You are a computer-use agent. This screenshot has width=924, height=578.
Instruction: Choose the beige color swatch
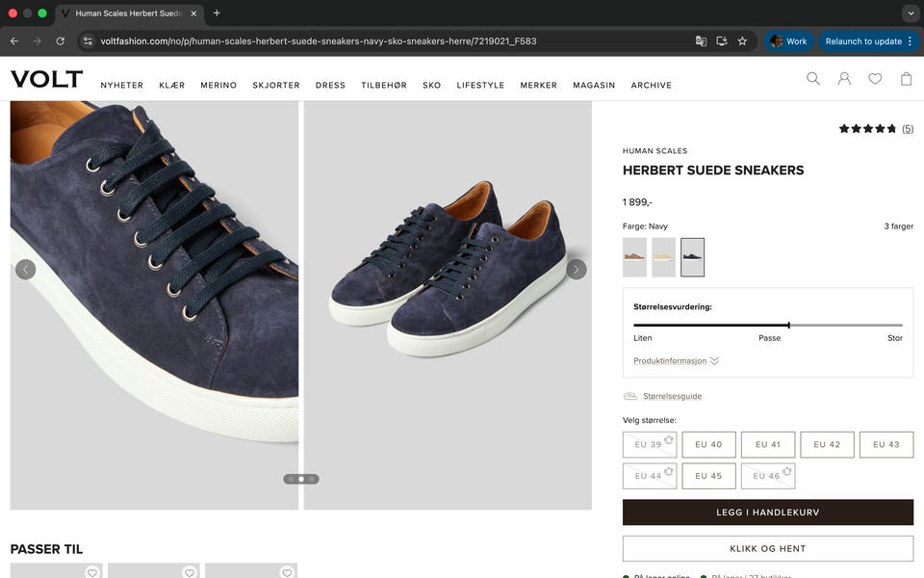(x=663, y=257)
